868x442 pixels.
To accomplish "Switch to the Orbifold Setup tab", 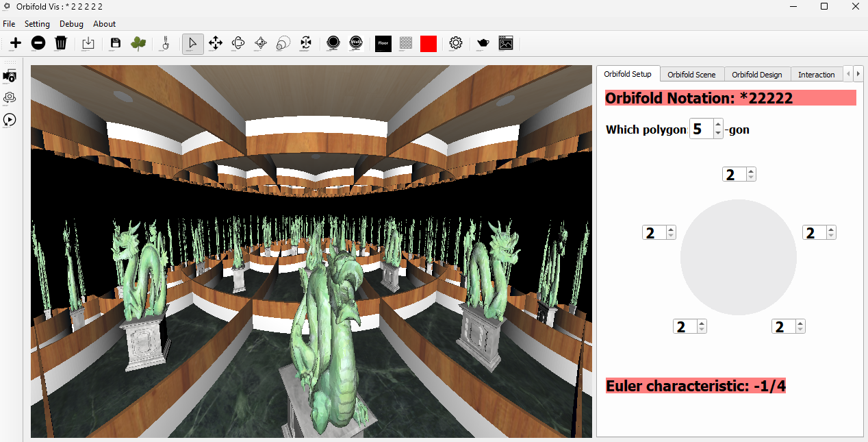I will 628,74.
